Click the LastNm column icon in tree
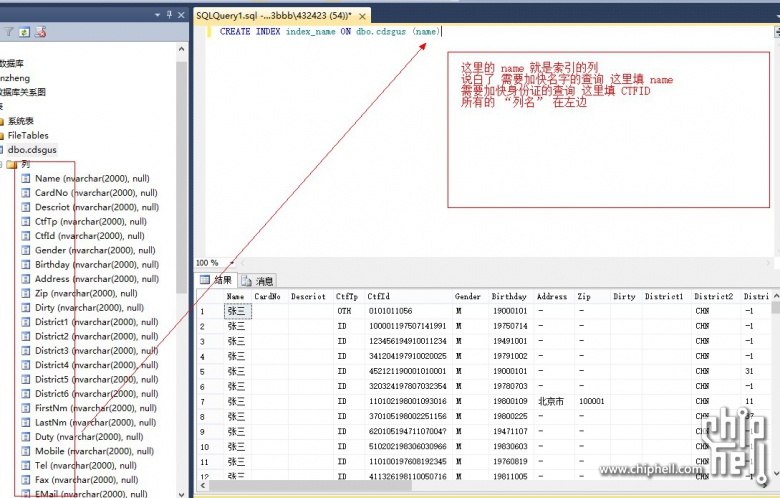Image resolution: width=780 pixels, height=498 pixels. [26, 422]
